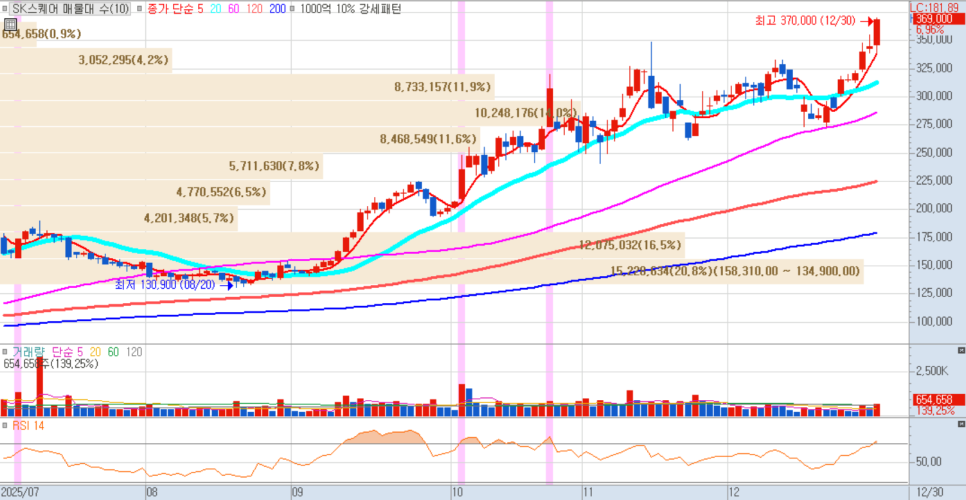Click the 11 month axis label
966x500 pixels.
coord(589,493)
